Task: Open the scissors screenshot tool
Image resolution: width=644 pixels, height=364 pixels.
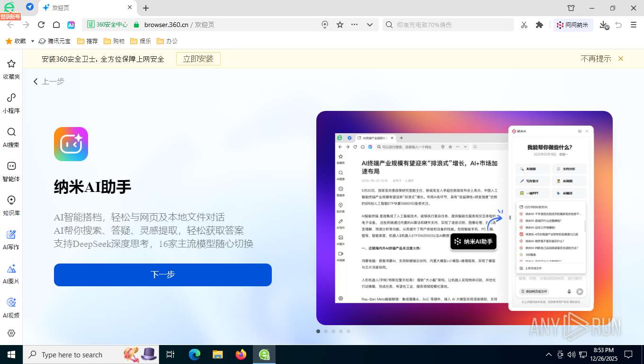Action: pyautogui.click(x=524, y=25)
